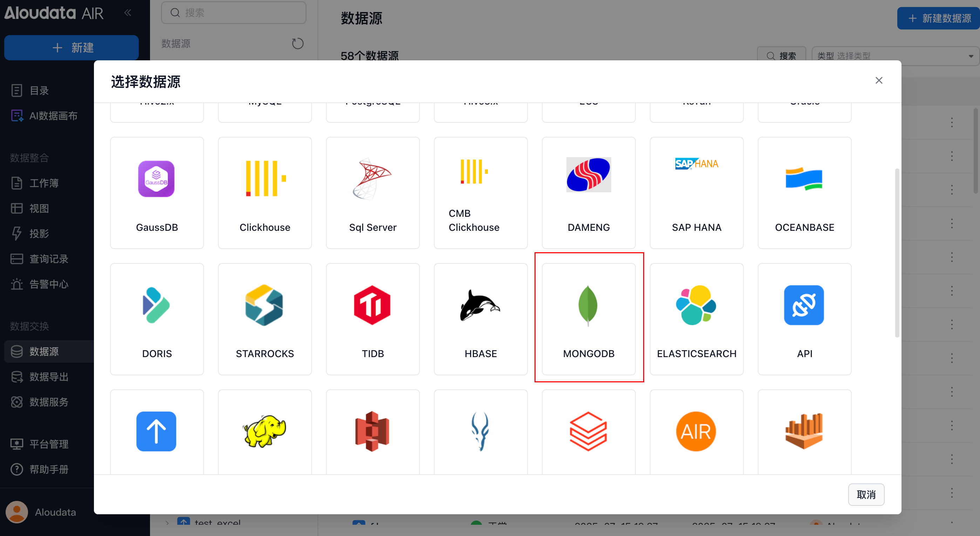This screenshot has height=536, width=980.
Task: Open the 类型 type selection dropdown
Action: 894,56
